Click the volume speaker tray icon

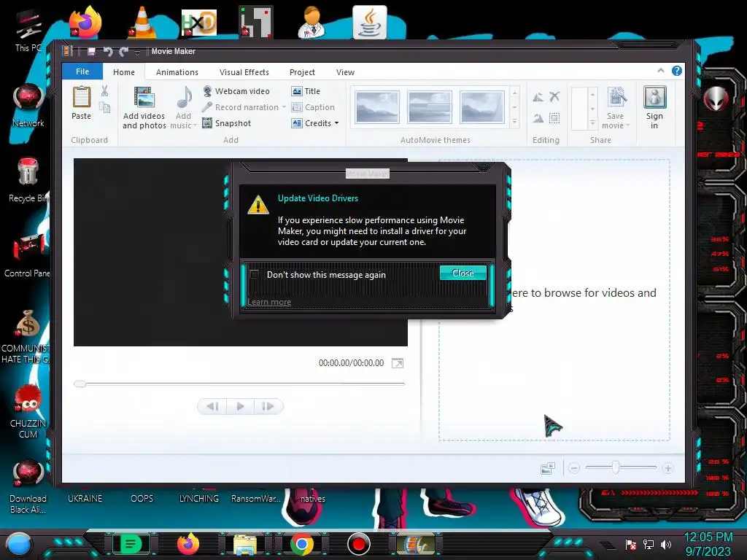click(x=665, y=544)
